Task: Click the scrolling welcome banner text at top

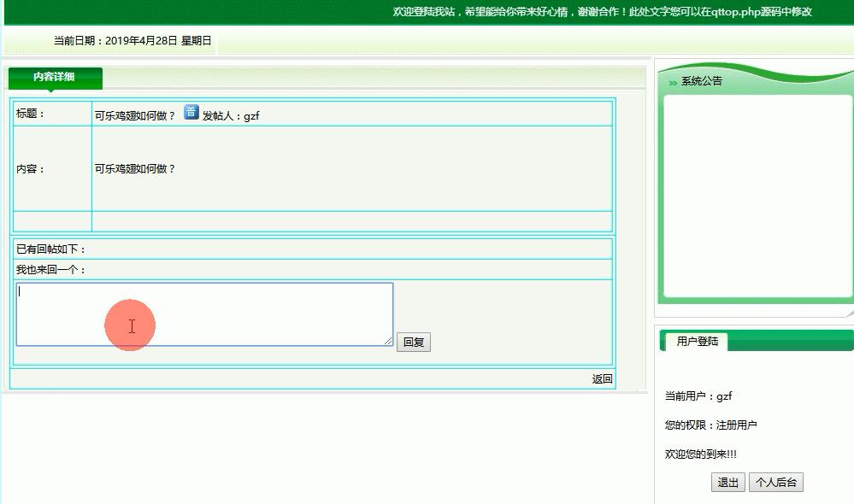Action: point(602,12)
